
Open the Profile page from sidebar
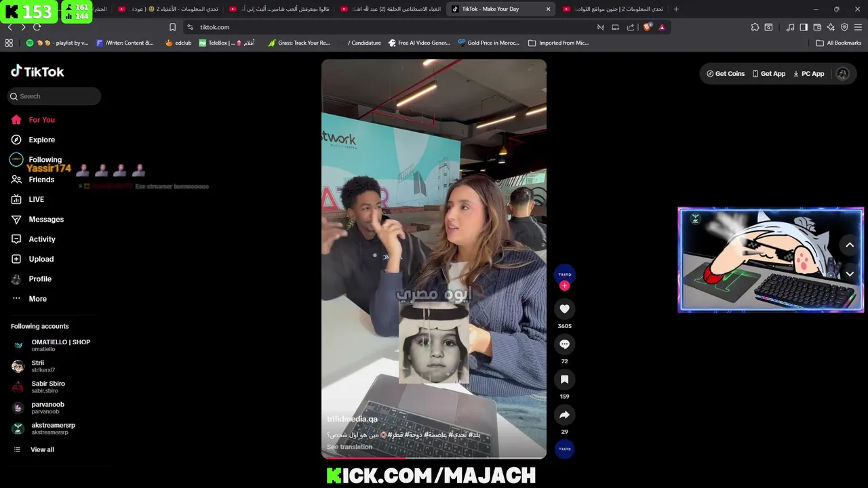pos(32,279)
